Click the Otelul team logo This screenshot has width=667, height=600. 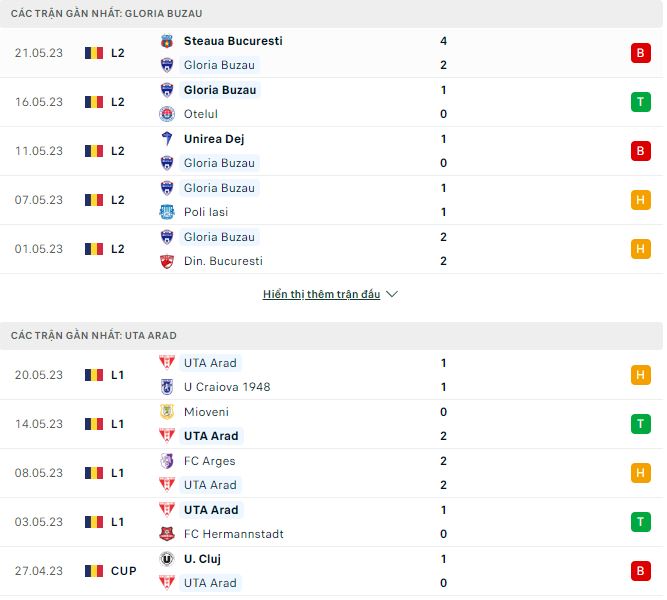(x=167, y=114)
